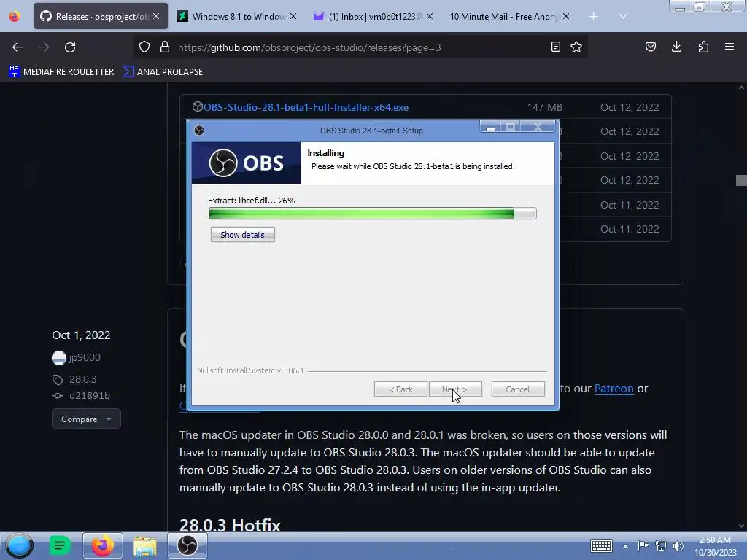Viewport: 747px width, 560px height.
Task: Click the installer progress bar
Action: point(373,214)
